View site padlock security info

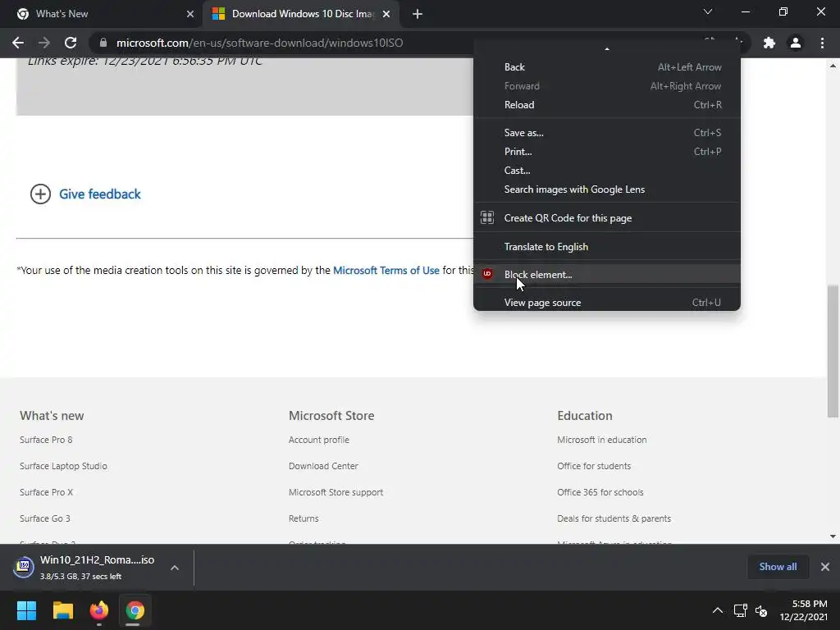[103, 43]
